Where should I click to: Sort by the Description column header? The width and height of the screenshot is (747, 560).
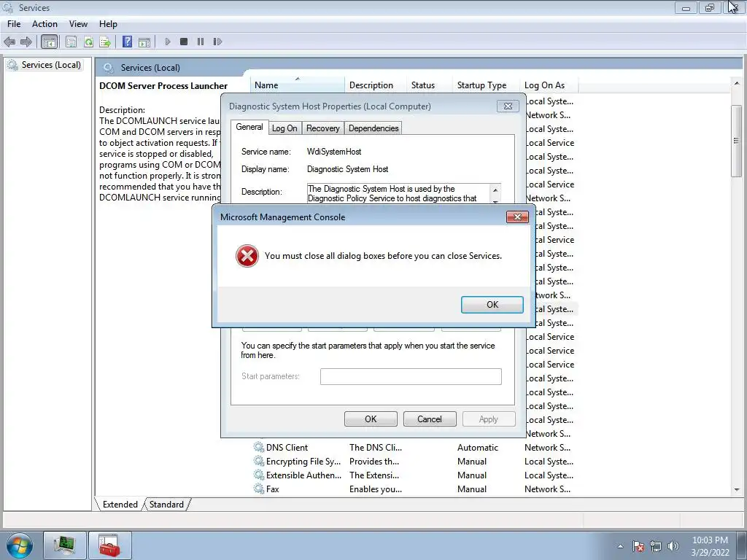(375, 85)
